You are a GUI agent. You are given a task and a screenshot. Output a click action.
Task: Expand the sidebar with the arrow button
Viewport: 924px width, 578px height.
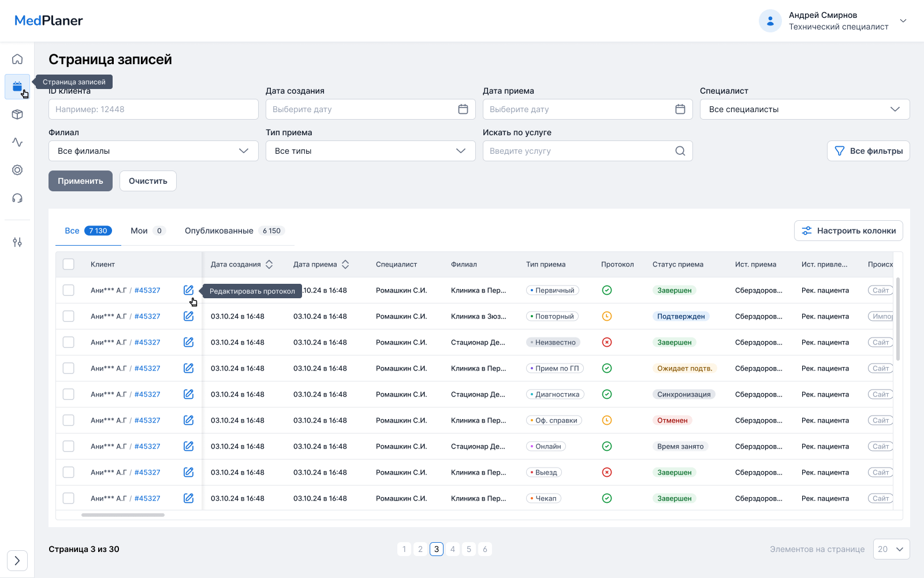(x=17, y=560)
